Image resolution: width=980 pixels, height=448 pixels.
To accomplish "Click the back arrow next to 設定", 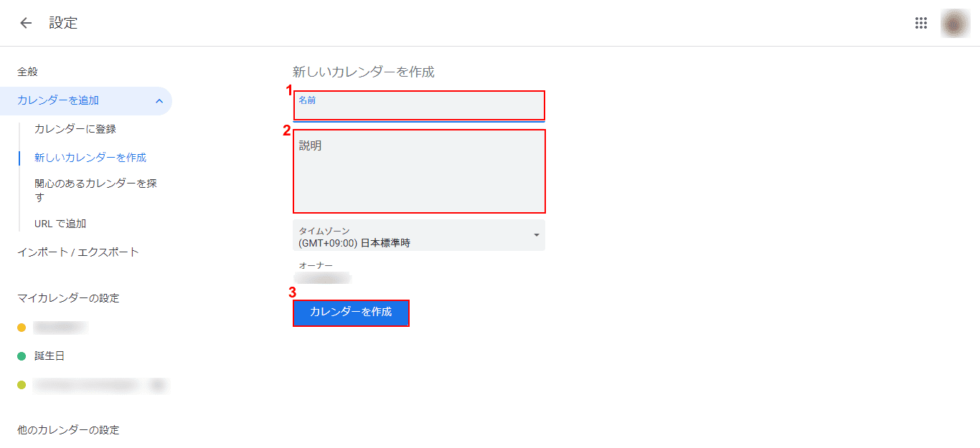I will tap(26, 23).
